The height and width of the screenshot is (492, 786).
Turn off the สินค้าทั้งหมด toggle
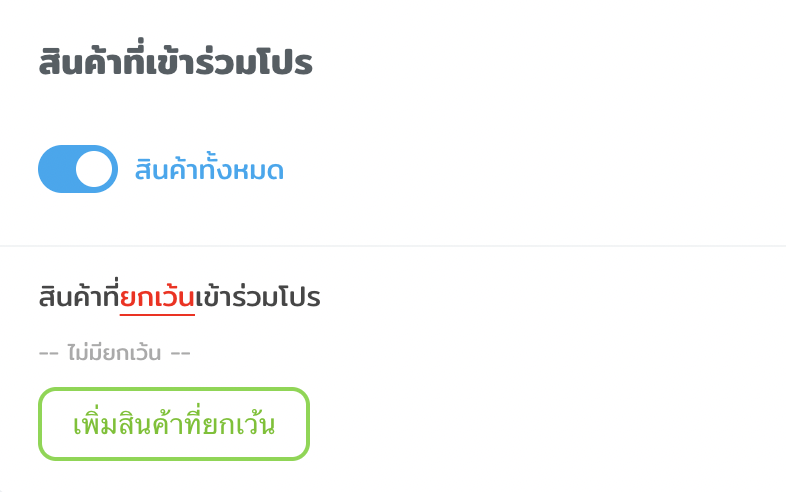78,169
